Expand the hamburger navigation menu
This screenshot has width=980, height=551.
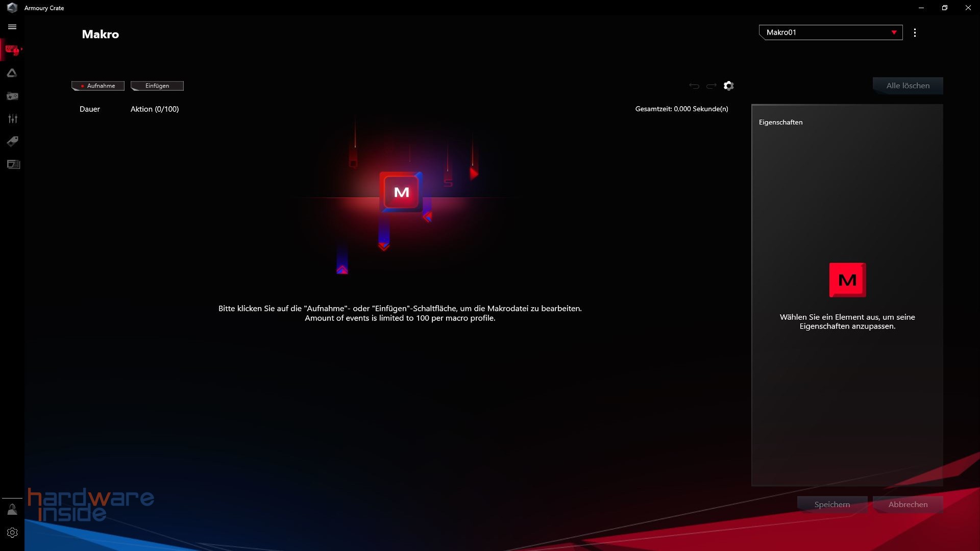click(x=12, y=27)
